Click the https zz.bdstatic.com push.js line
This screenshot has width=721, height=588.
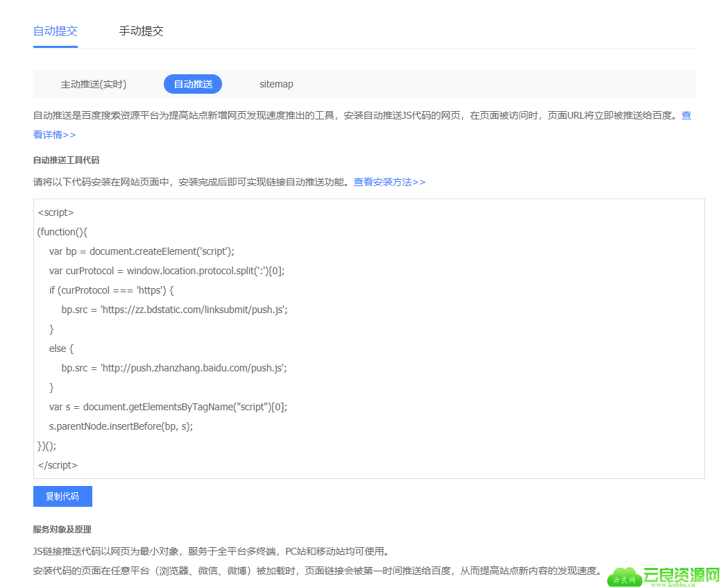click(175, 310)
